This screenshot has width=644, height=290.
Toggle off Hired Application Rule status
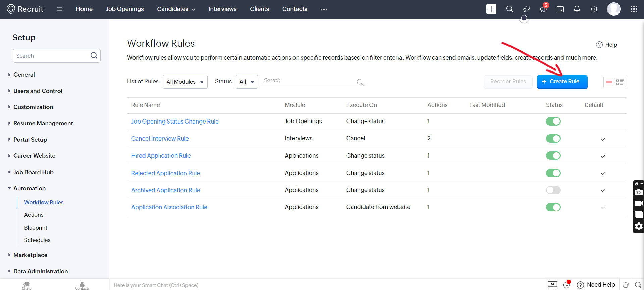tap(553, 155)
